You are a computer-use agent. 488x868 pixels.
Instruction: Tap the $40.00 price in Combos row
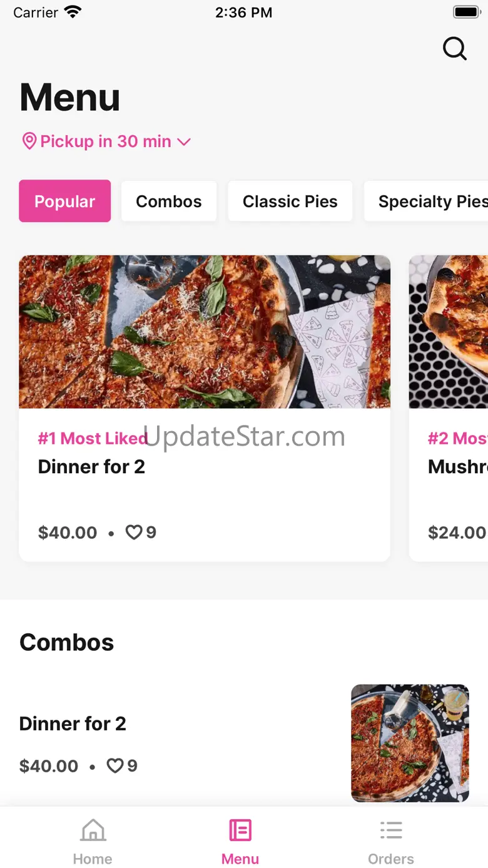(x=49, y=766)
